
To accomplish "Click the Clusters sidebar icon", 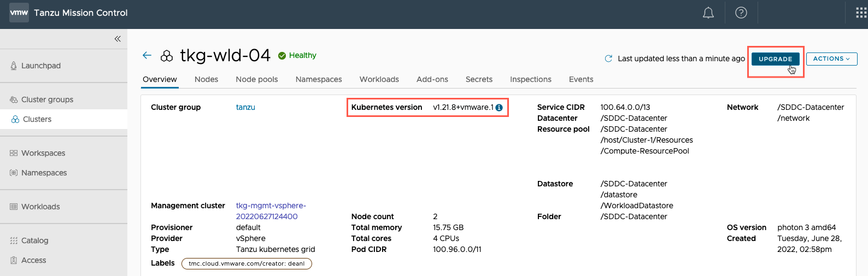I will click(x=15, y=119).
